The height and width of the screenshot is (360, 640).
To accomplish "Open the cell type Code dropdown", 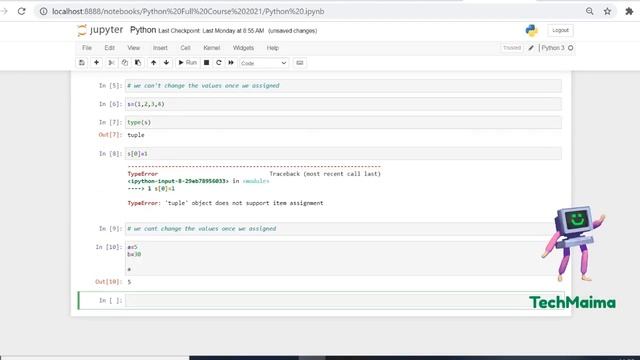I will point(264,63).
